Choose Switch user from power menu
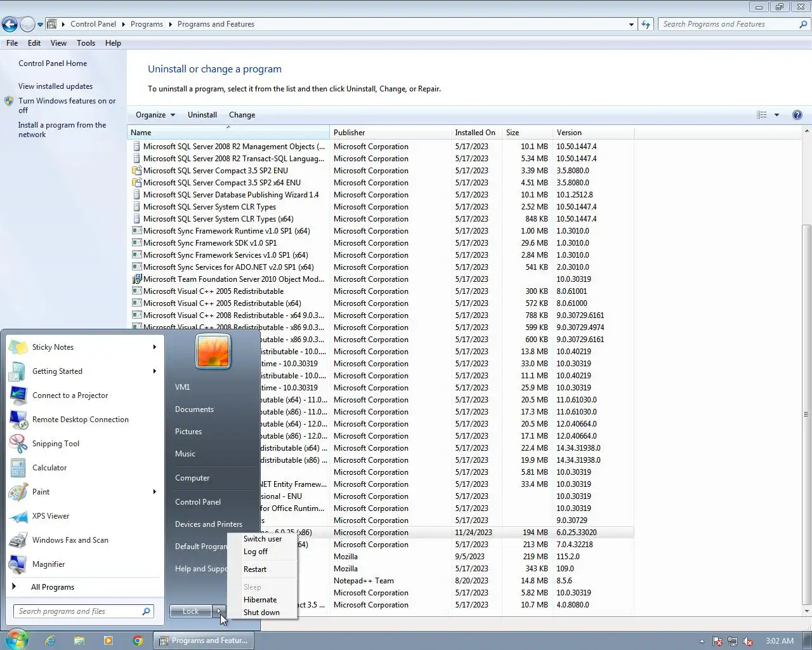This screenshot has width=812, height=650. [263, 539]
